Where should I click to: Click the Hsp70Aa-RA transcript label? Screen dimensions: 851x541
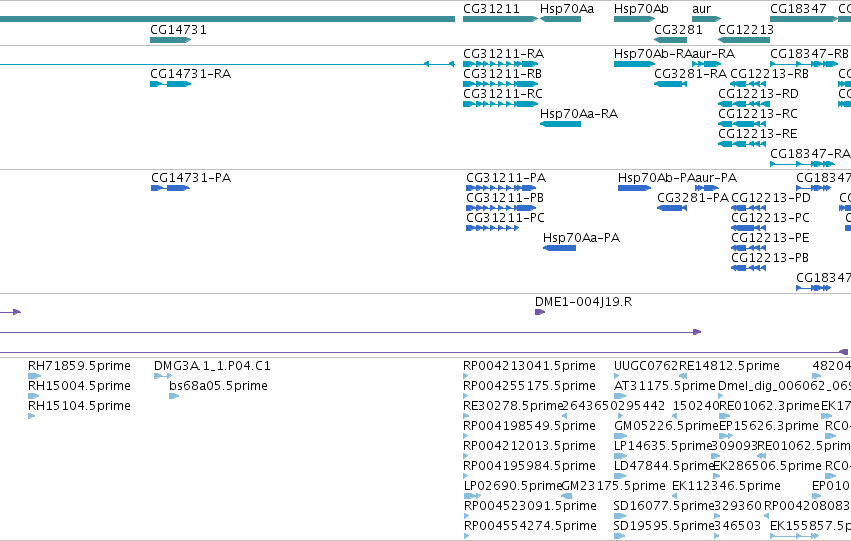click(579, 114)
